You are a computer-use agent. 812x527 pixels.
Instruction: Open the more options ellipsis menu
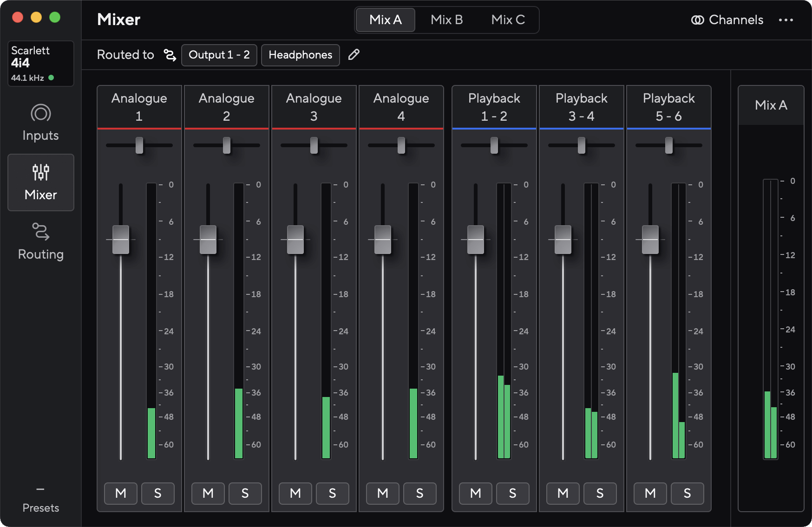tap(786, 20)
